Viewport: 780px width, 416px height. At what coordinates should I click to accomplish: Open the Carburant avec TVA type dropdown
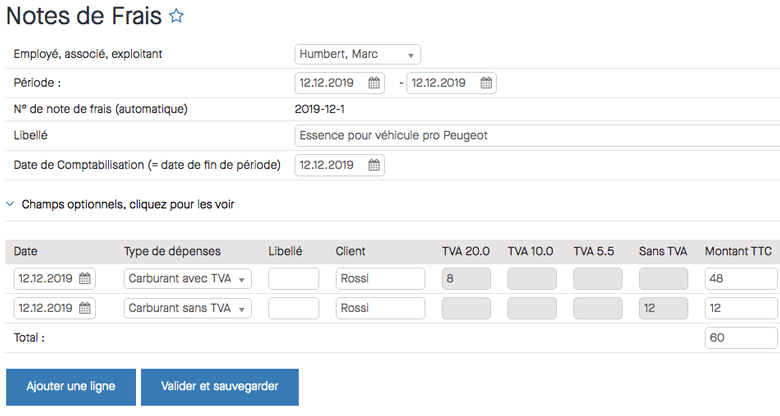tap(188, 279)
